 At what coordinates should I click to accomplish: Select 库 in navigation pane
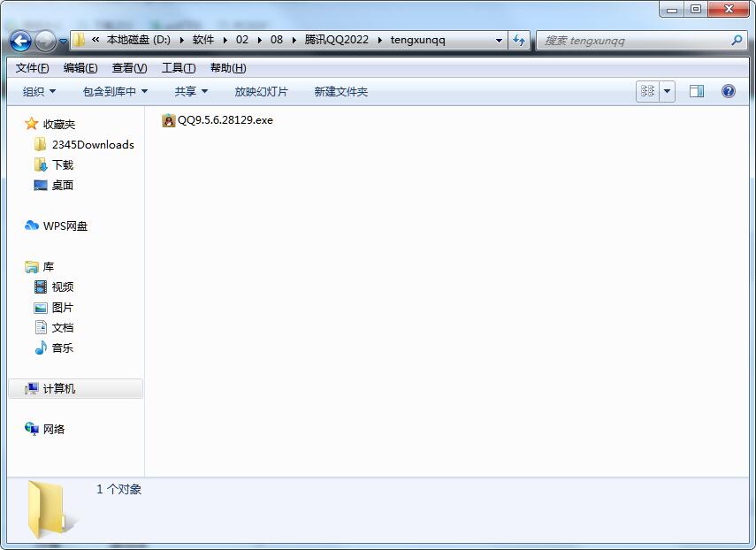(49, 266)
